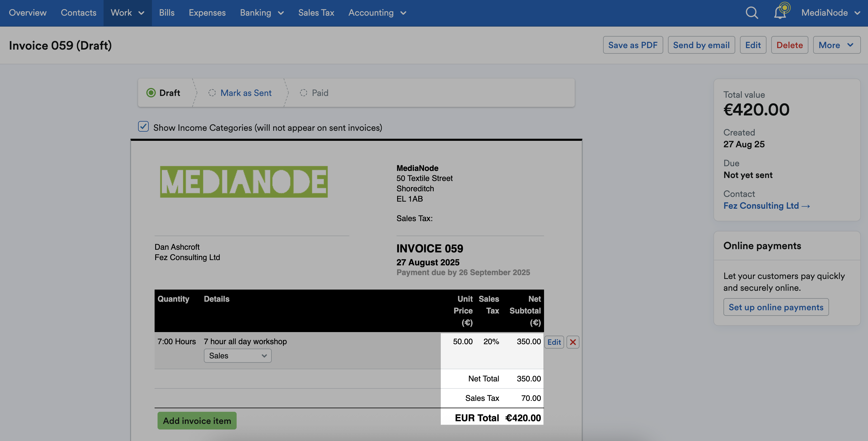
Task: Open the search icon in the navigation bar
Action: coord(751,12)
